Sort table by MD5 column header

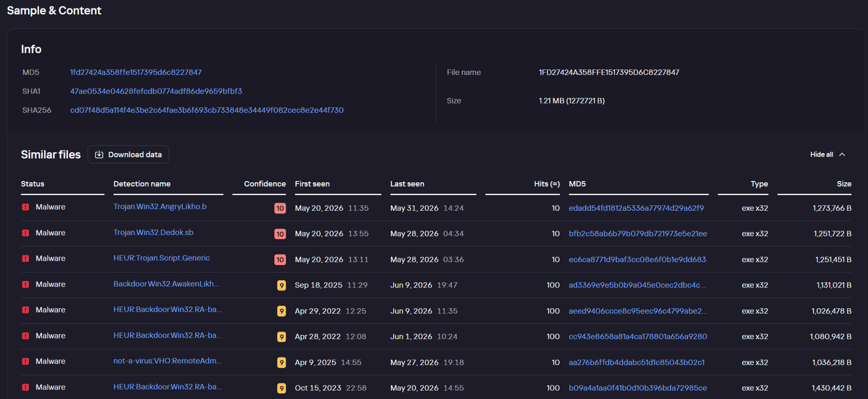click(577, 184)
